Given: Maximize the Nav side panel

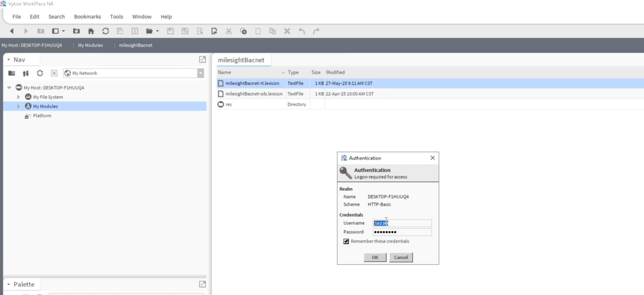Looking at the screenshot, I should 202,60.
